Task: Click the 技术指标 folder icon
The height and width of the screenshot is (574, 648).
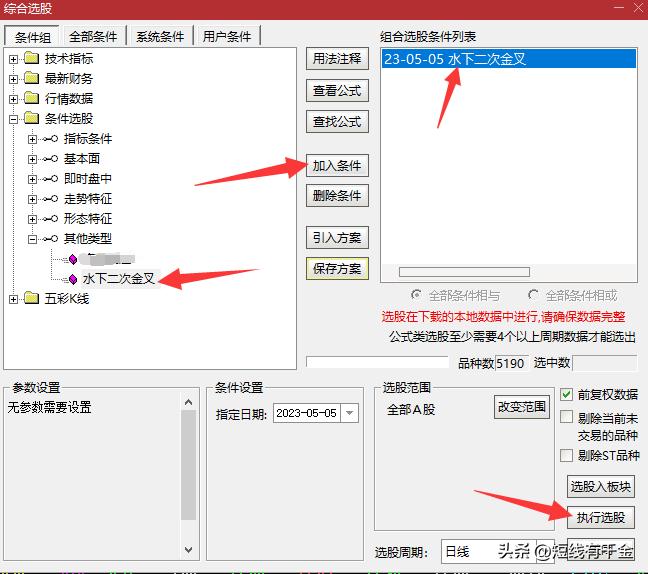Action: coord(31,58)
